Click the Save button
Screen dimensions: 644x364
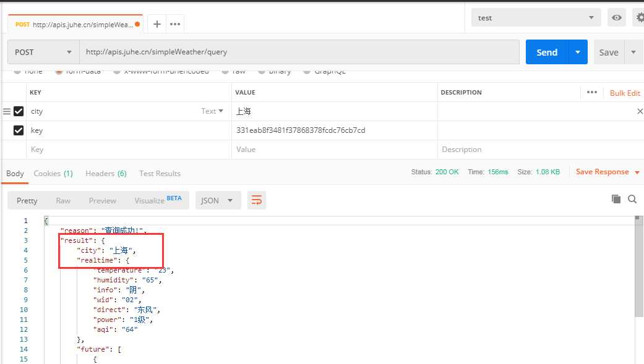pyautogui.click(x=609, y=52)
